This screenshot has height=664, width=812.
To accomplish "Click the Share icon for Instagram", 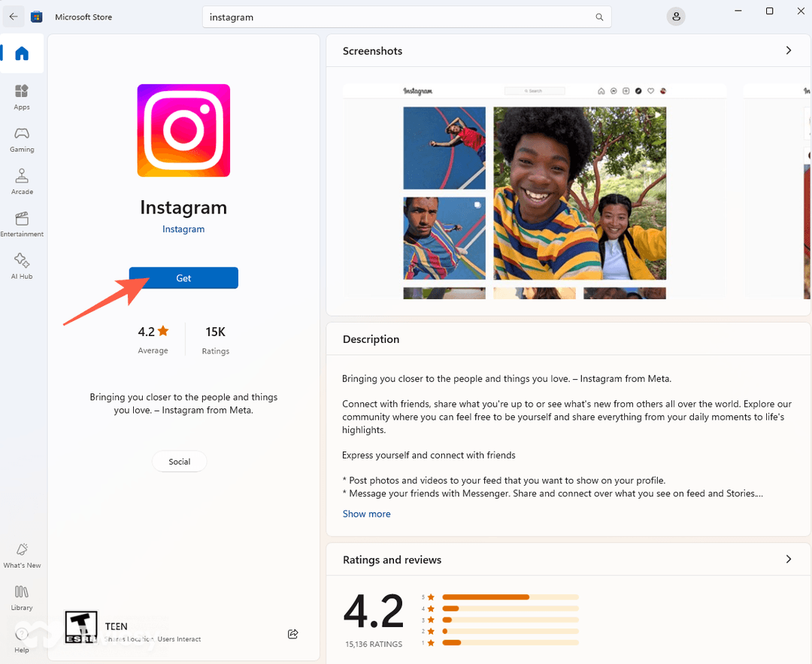I will point(293,634).
